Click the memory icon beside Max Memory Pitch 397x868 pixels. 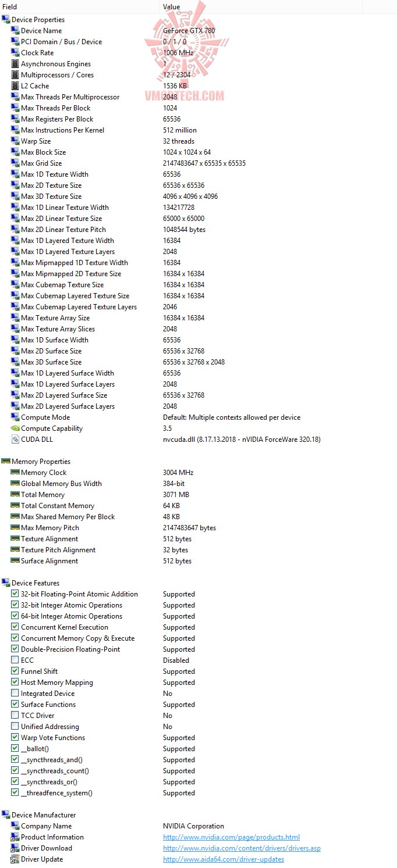[15, 527]
